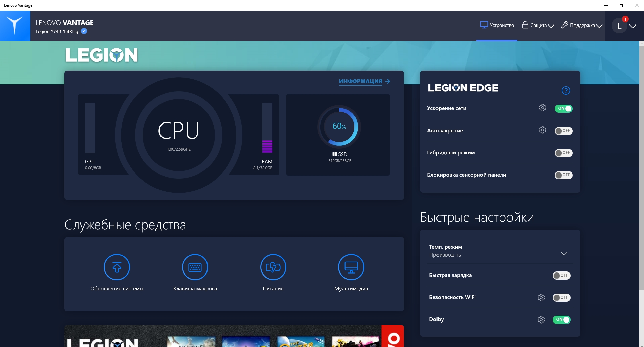Click the Питание label
The width and height of the screenshot is (644, 347).
(273, 289)
